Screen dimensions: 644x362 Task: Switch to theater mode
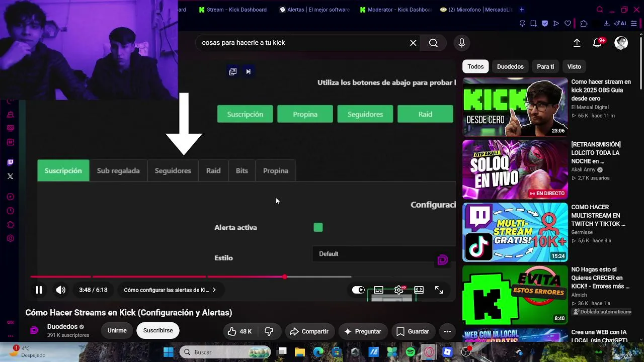(x=419, y=290)
